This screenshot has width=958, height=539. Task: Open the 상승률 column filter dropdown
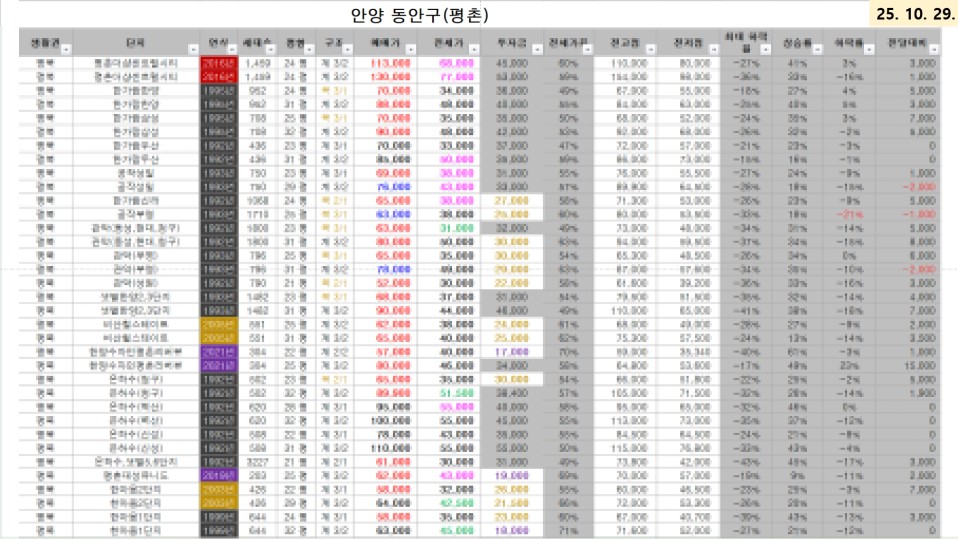point(817,49)
